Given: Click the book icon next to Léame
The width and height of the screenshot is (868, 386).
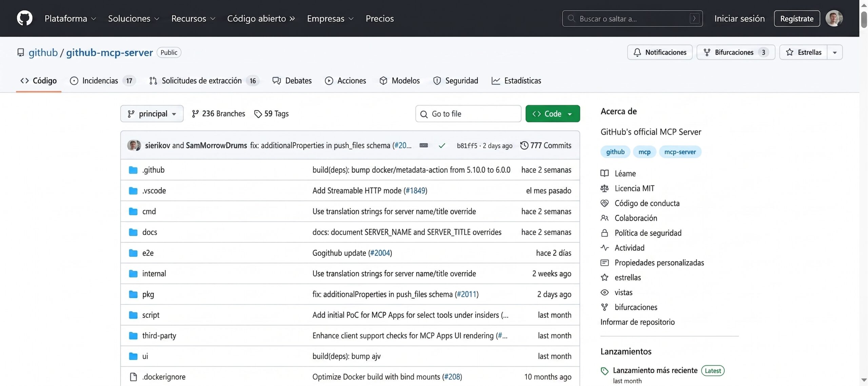Looking at the screenshot, I should pyautogui.click(x=605, y=174).
